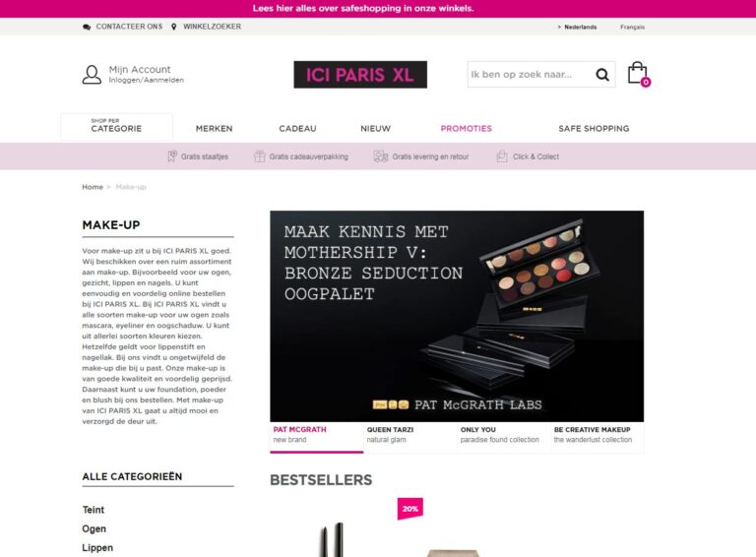The width and height of the screenshot is (756, 557).
Task: Click the Gratis levering en retour icon
Action: click(x=380, y=156)
